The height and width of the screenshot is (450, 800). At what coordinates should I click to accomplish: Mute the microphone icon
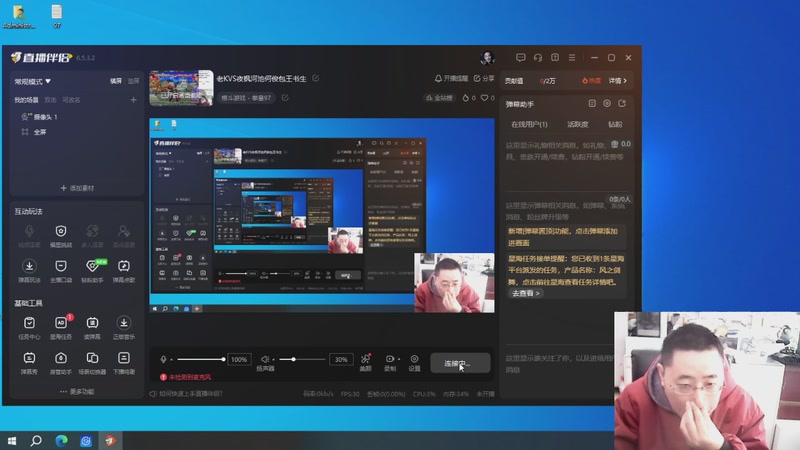[x=163, y=359]
